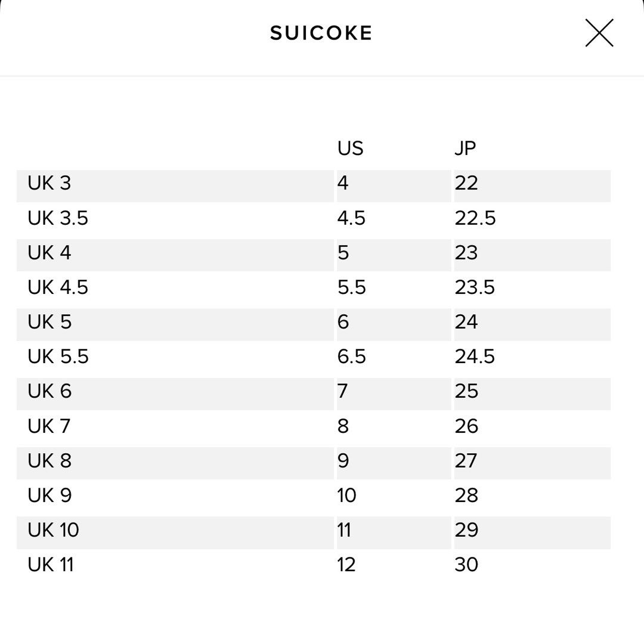The height and width of the screenshot is (644, 644).
Task: Select the UK 6 size row
Action: pos(314,394)
